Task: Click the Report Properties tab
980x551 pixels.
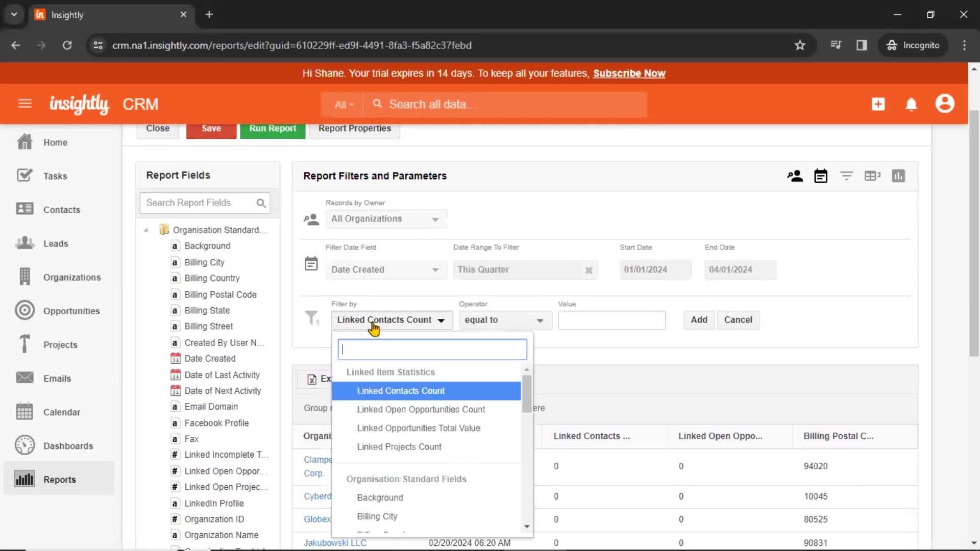Action: coord(355,128)
